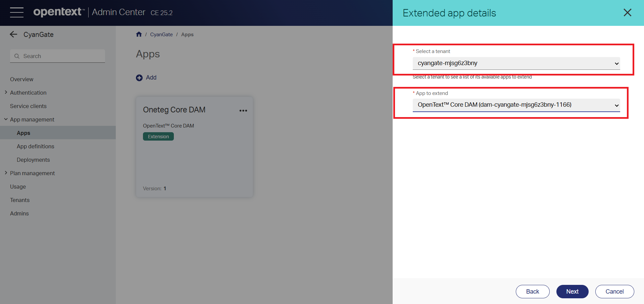Cancel the extended app dialog
Screen dimensions: 644x304
click(614, 292)
